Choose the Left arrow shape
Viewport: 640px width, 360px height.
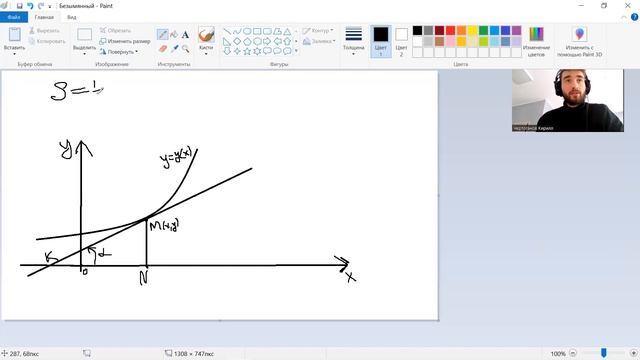(277, 41)
